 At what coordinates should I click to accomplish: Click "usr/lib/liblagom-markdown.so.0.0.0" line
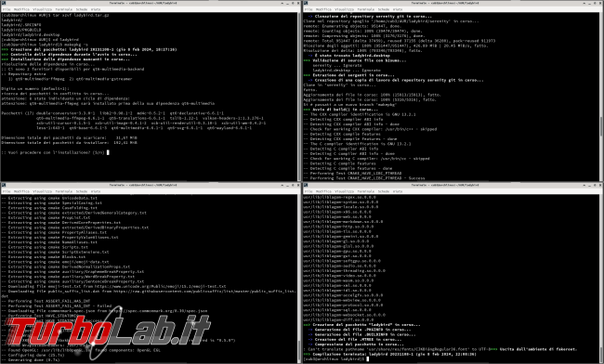tap(343, 222)
